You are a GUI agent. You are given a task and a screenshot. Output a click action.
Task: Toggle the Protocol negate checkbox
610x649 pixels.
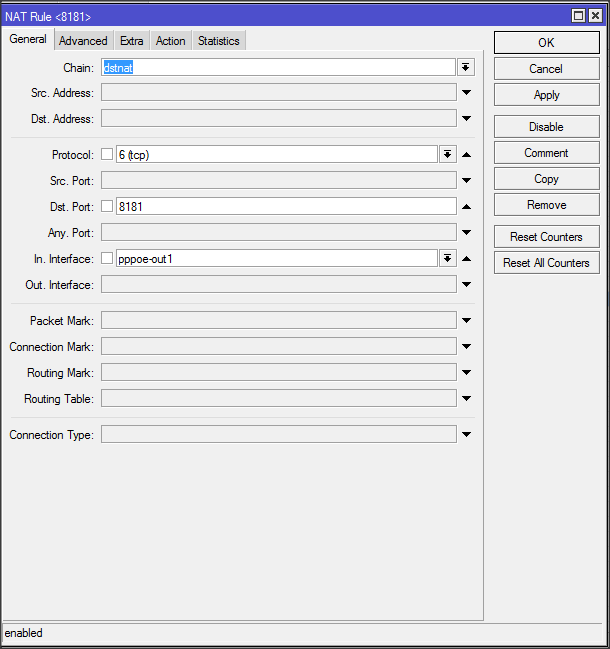pyautogui.click(x=107, y=154)
